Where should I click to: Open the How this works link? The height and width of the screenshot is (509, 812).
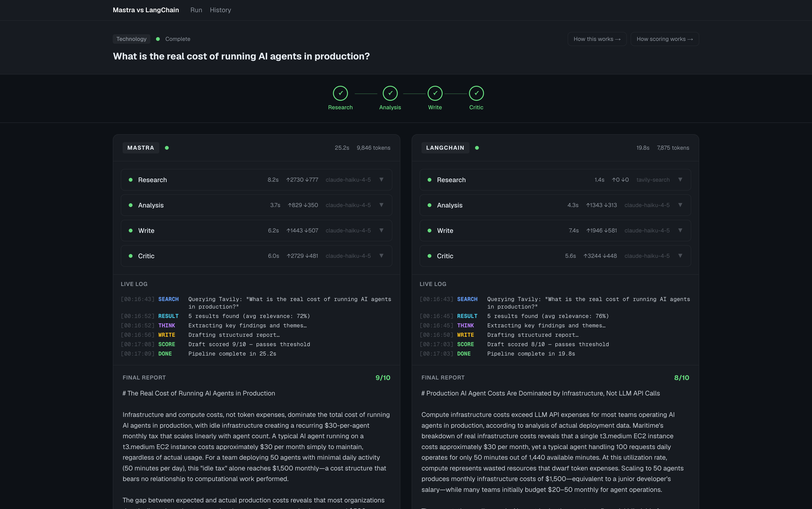click(597, 39)
